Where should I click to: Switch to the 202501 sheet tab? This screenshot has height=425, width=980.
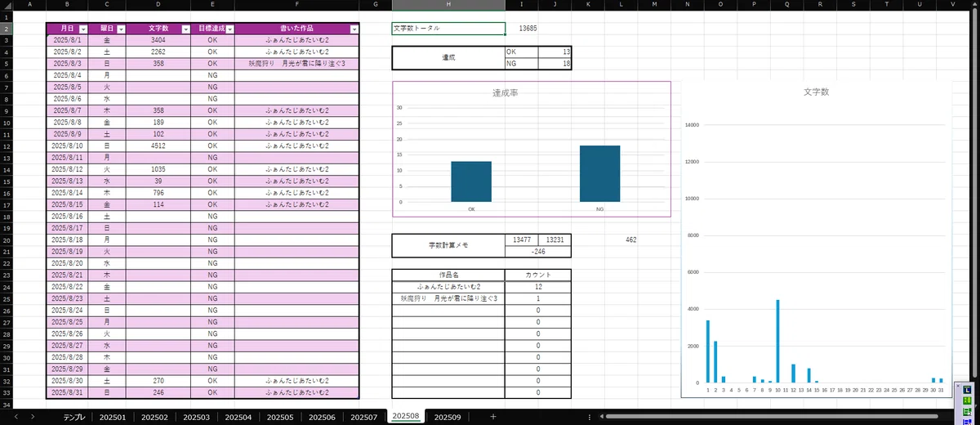pyautogui.click(x=113, y=417)
